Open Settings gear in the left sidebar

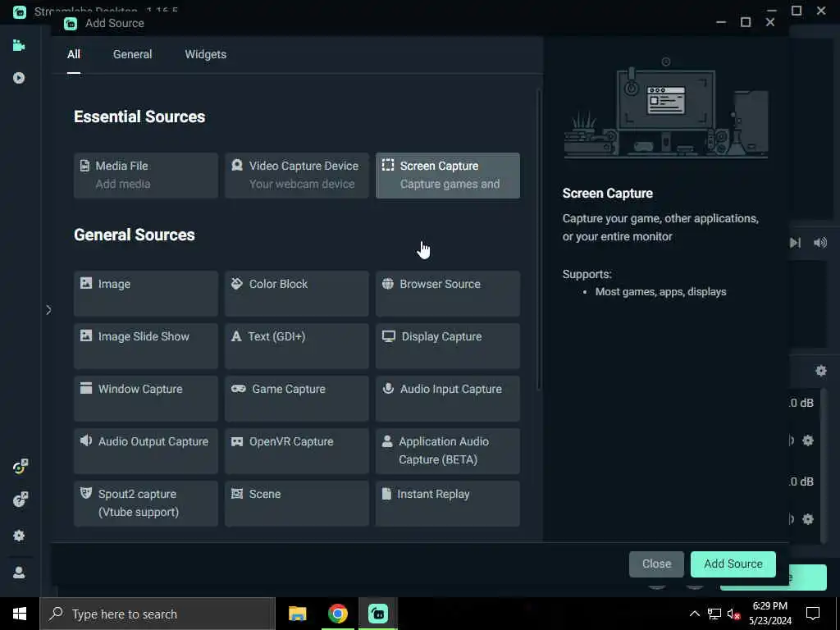[x=19, y=536]
